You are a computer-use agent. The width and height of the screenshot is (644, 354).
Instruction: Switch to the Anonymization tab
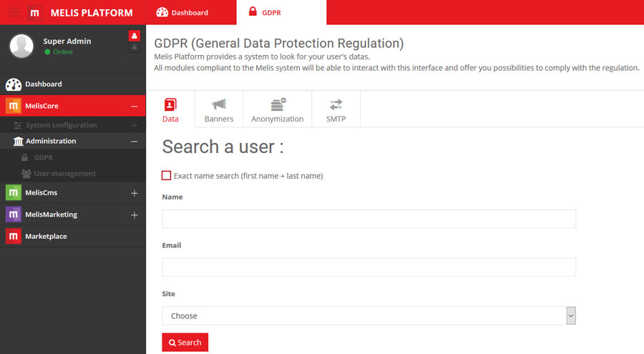[278, 109]
